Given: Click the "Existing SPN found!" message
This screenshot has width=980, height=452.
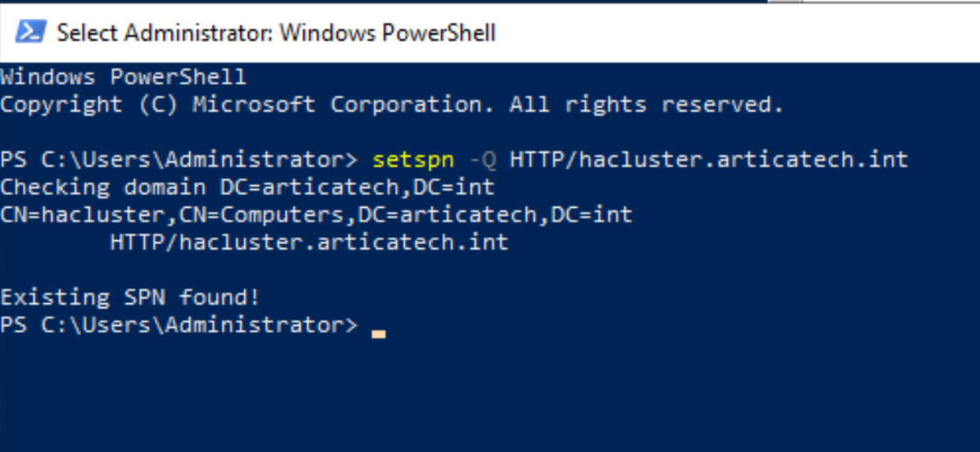Looking at the screenshot, I should click(130, 298).
